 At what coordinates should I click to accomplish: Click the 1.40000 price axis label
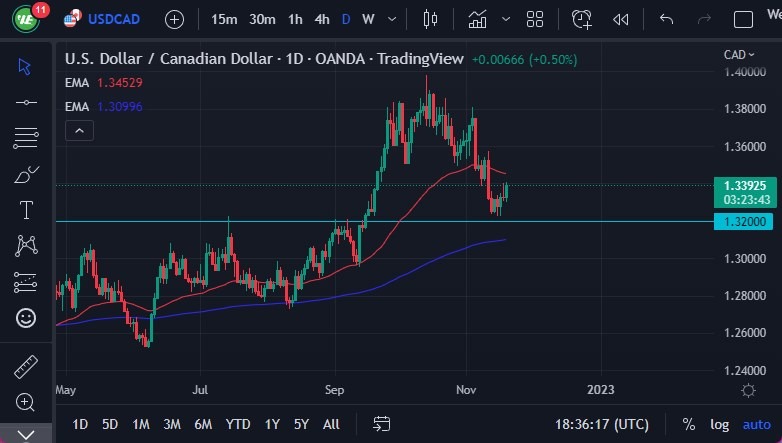pos(745,72)
